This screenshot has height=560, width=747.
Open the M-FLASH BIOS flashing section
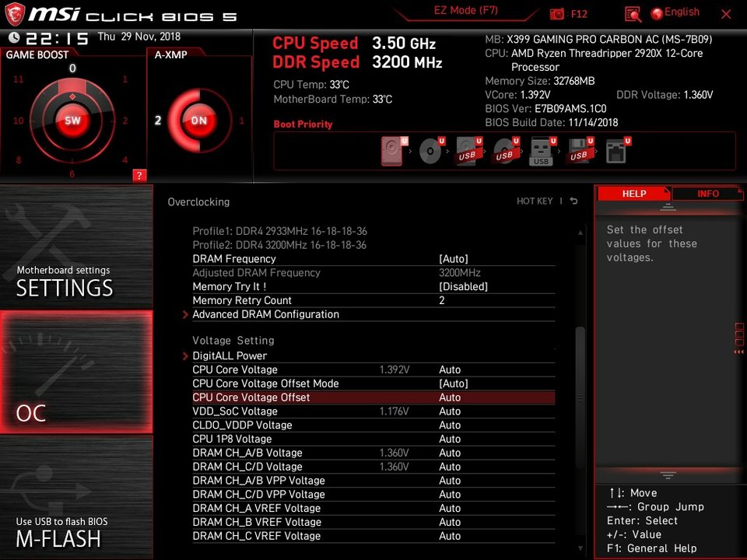tap(76, 497)
